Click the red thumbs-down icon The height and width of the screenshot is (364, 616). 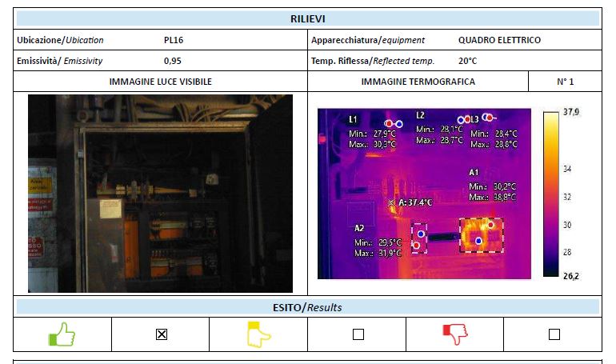pos(454,334)
